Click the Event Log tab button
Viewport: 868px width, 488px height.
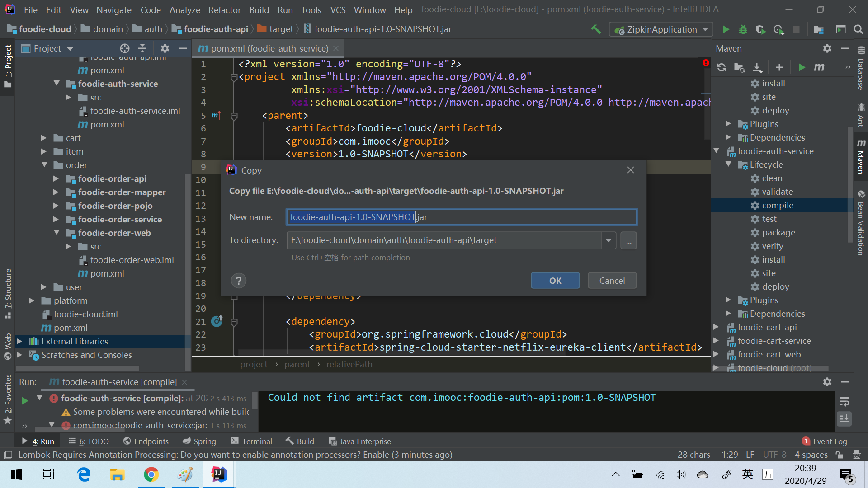(825, 441)
